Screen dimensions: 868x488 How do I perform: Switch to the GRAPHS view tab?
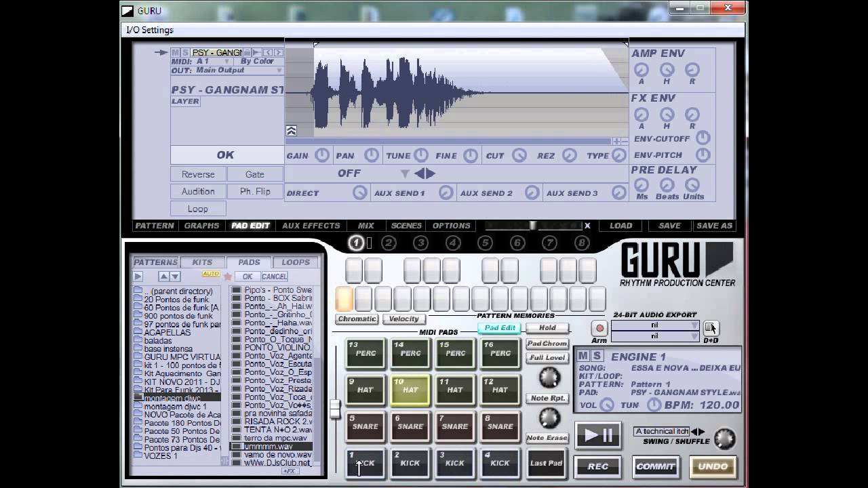point(201,226)
